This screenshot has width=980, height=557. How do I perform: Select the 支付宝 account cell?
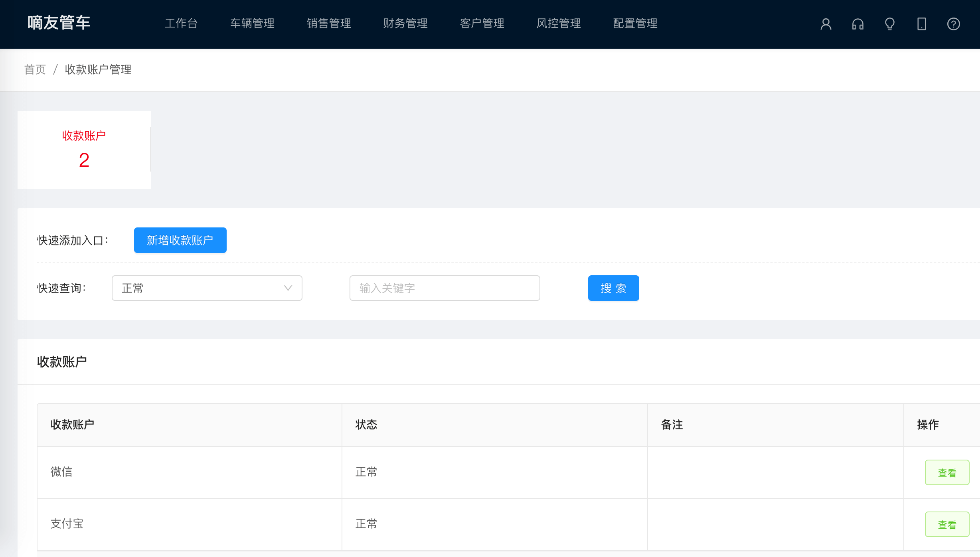190,524
